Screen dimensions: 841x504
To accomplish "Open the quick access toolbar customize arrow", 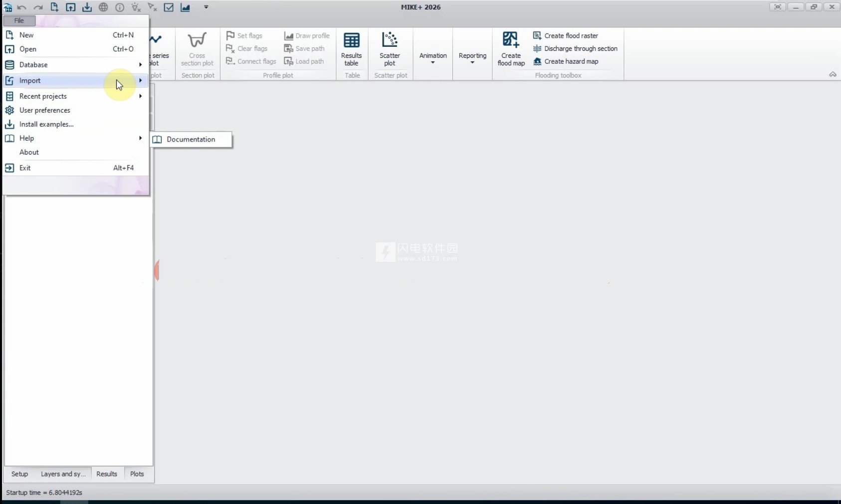I will [x=206, y=7].
